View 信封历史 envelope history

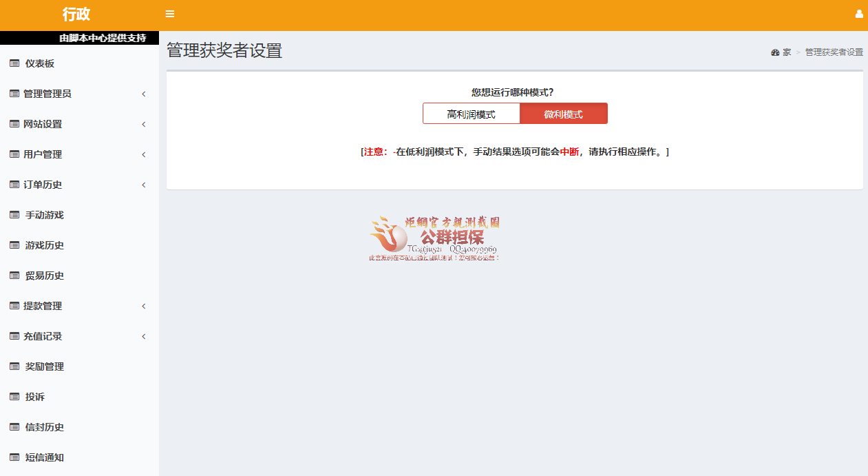(43, 427)
